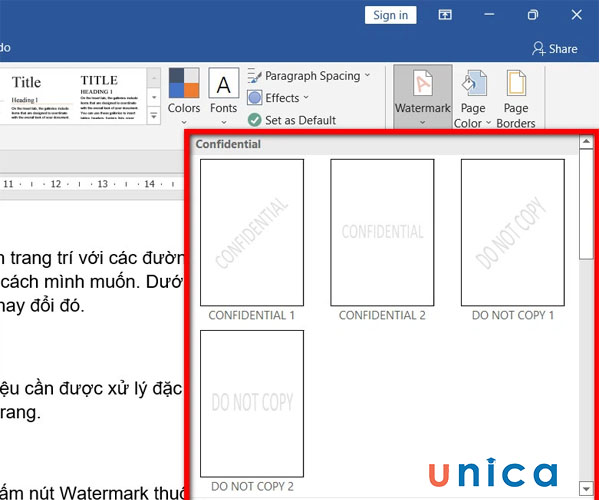Click the Ribbon Display Options icon

tap(473, 15)
